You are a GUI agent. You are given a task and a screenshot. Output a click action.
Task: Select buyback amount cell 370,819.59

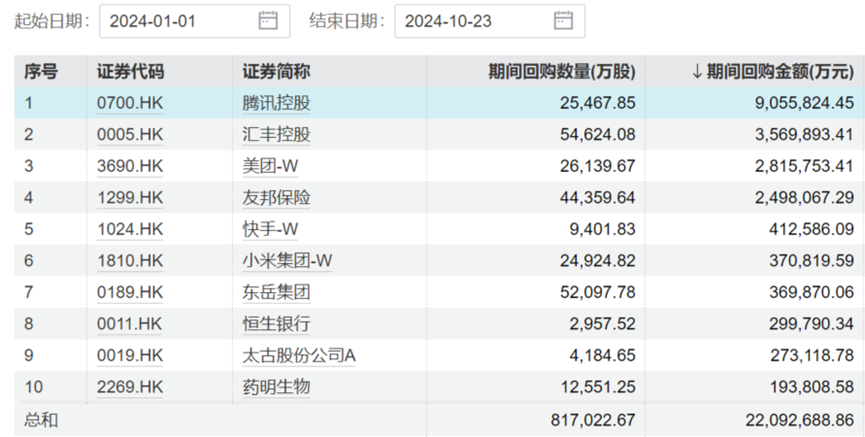[x=811, y=260]
